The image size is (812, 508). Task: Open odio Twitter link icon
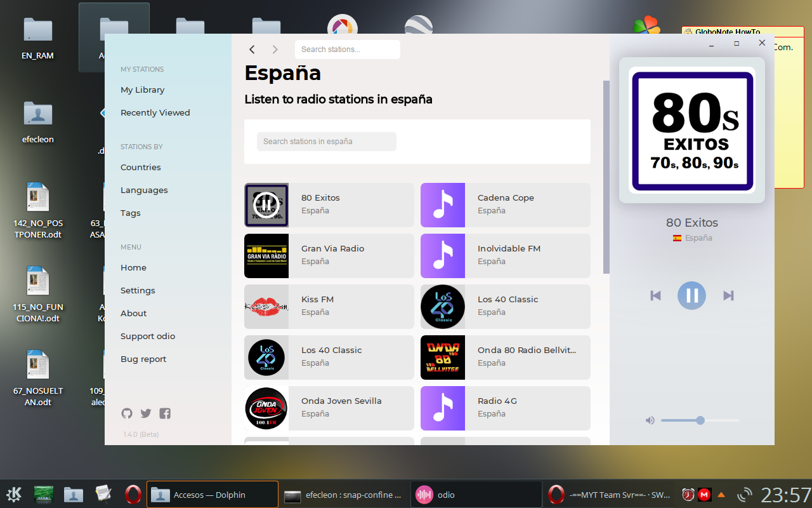click(x=146, y=413)
